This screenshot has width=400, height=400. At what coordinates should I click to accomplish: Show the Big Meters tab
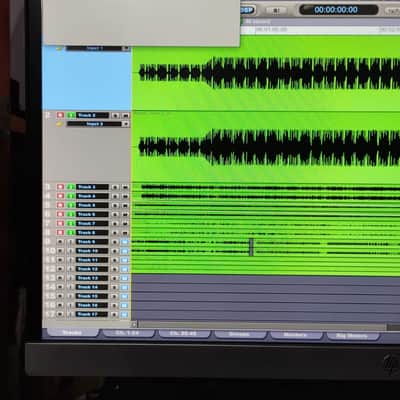[x=352, y=336]
